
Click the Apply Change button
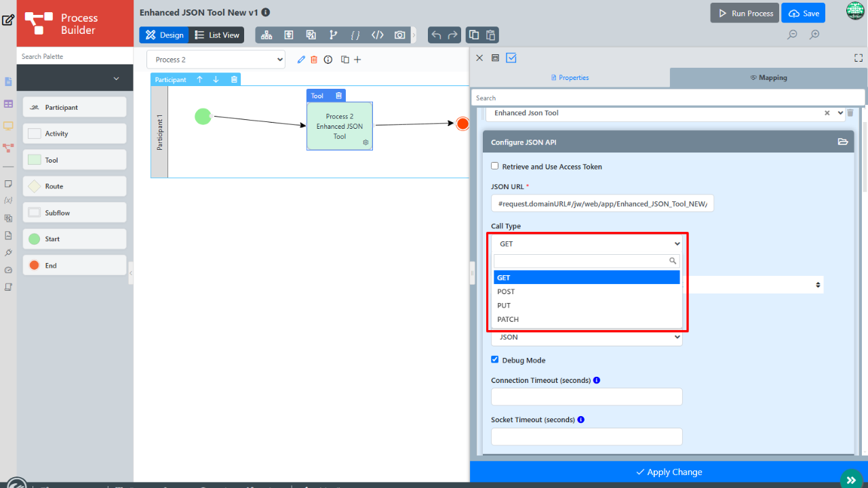[669, 472]
